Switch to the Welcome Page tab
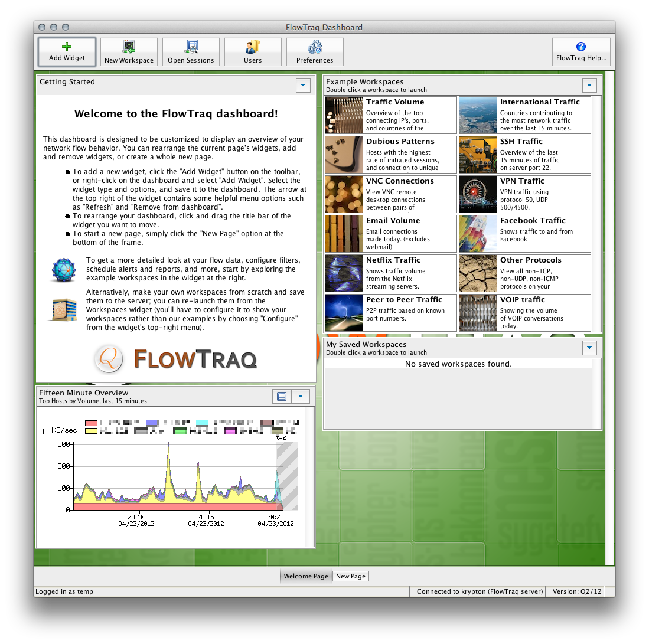 (306, 576)
